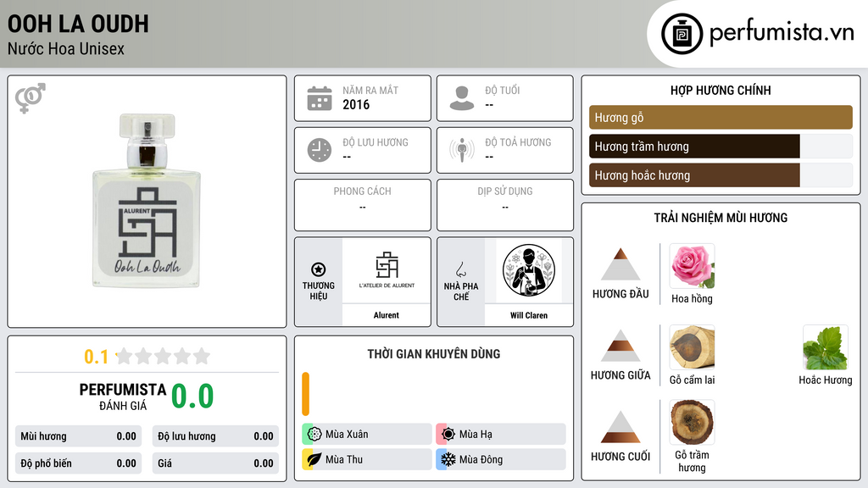This screenshot has width=868, height=488.
Task: Click the person icon beside Độ tuổi
Action: point(462,98)
